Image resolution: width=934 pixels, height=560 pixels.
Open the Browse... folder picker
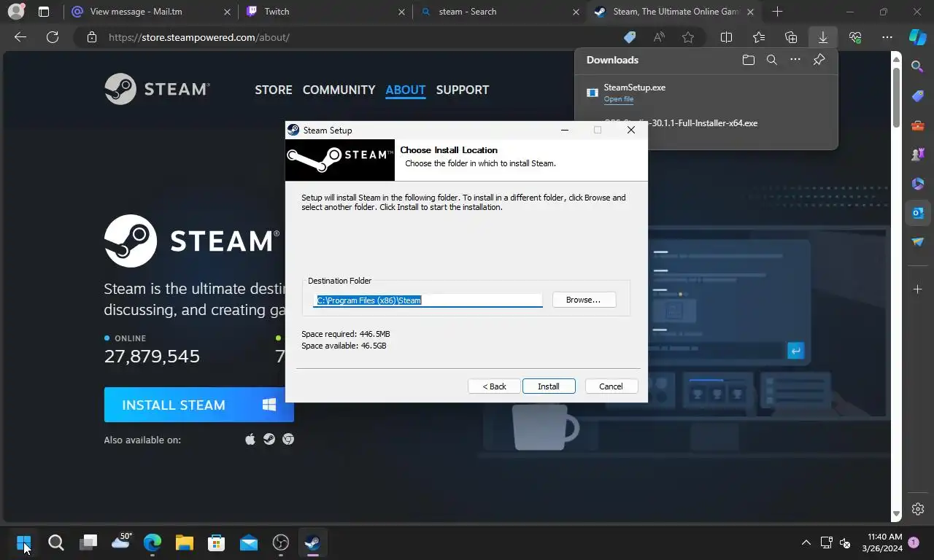584,300
